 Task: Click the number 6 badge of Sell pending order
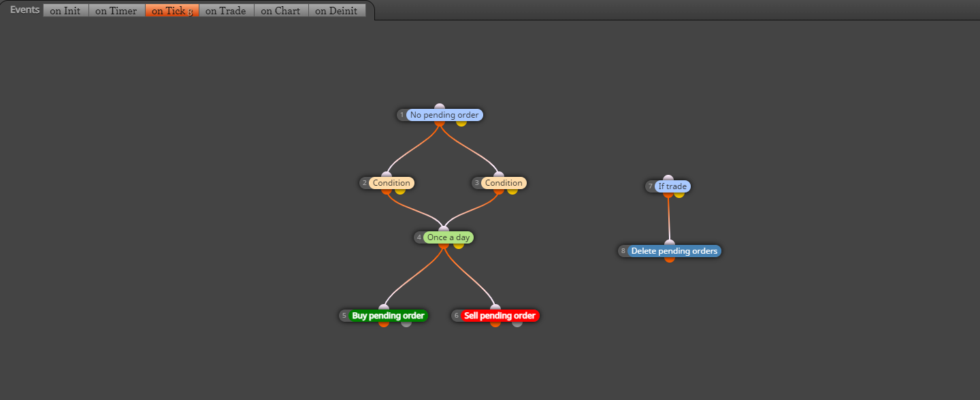click(457, 316)
